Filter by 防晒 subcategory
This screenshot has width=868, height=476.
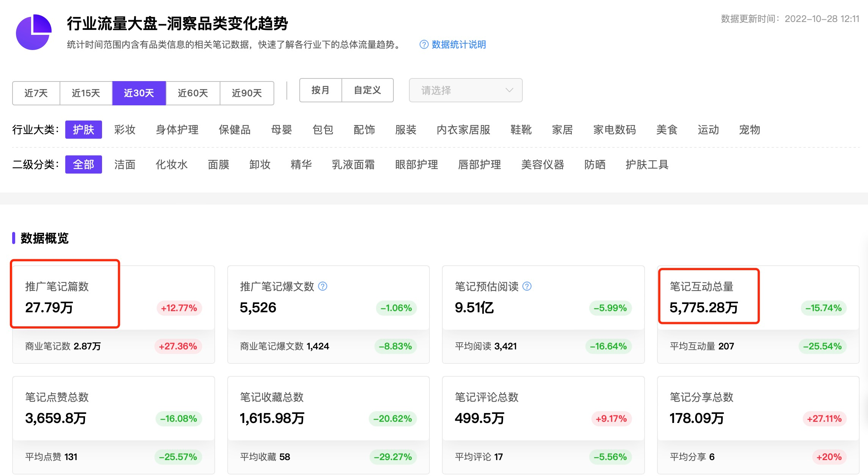point(595,164)
